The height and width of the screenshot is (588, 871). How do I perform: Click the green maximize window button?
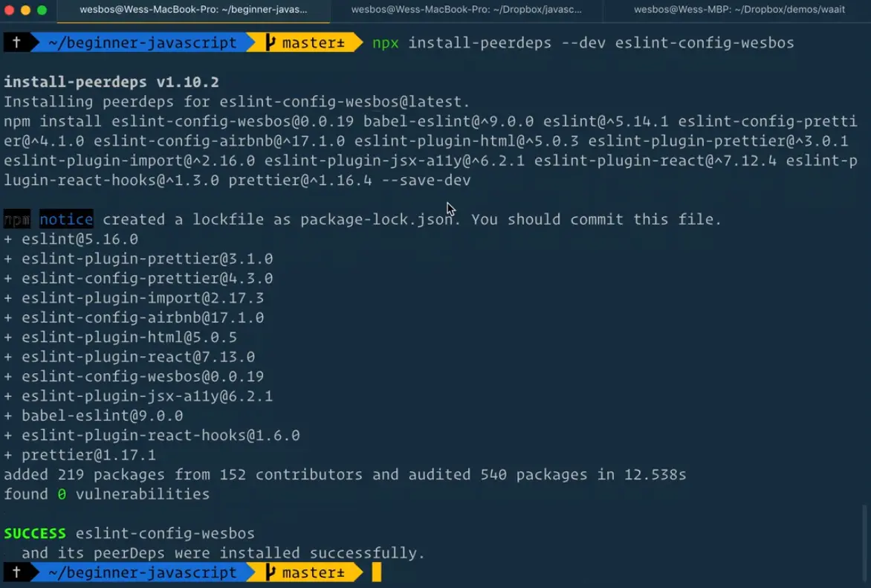(x=42, y=10)
